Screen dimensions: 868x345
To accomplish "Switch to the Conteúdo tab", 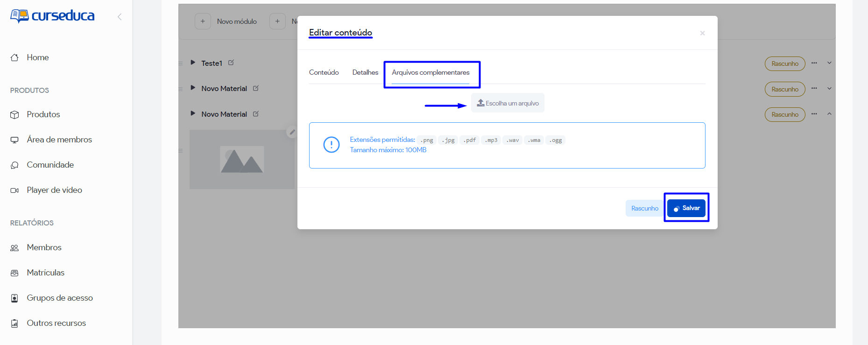I will coord(324,72).
